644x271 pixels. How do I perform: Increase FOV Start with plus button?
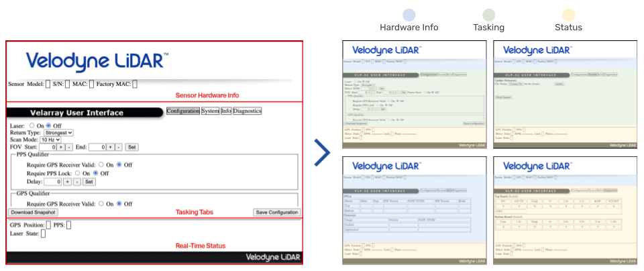coord(61,147)
